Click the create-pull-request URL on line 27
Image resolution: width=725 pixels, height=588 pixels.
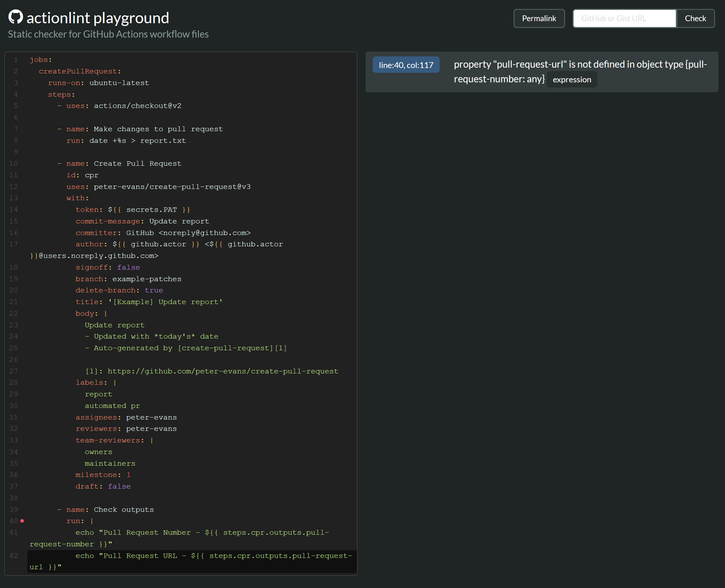tap(222, 371)
